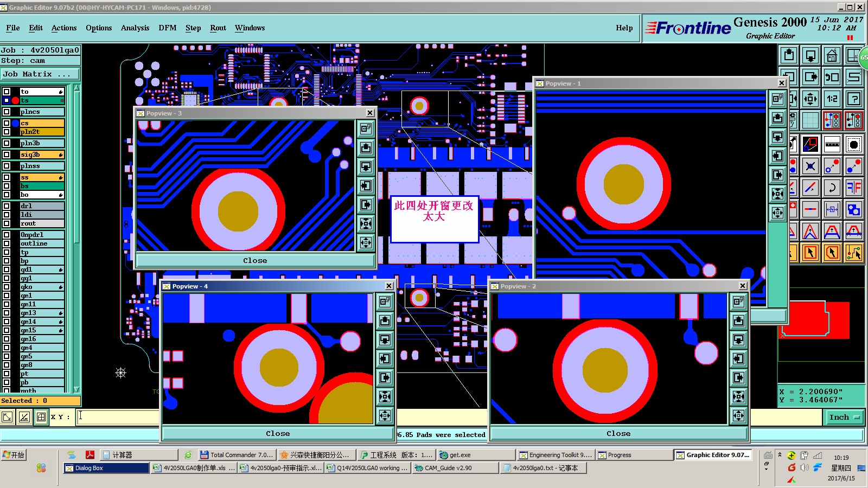Screen dimensions: 868x488
Task: Click Close button in Popview - 4
Action: (x=278, y=434)
